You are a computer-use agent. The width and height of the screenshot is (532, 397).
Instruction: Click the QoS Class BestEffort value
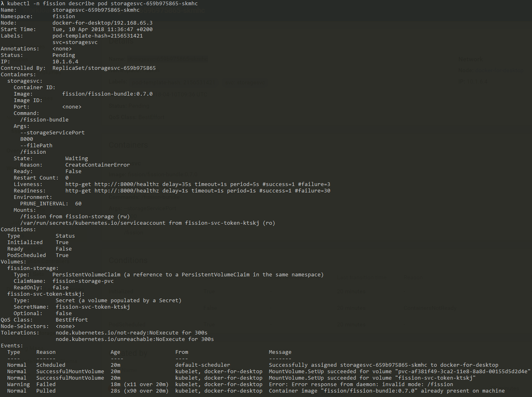pos(72,320)
